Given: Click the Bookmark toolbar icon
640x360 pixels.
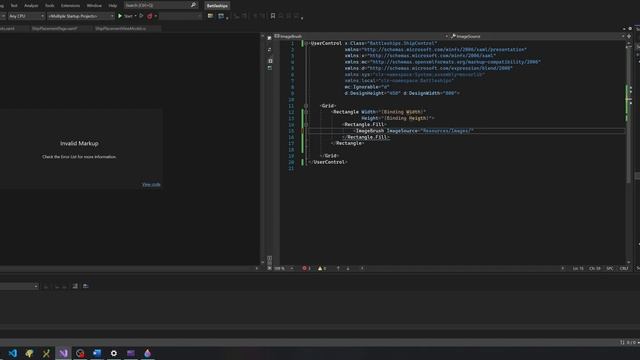Looking at the screenshot, I should [x=273, y=16].
